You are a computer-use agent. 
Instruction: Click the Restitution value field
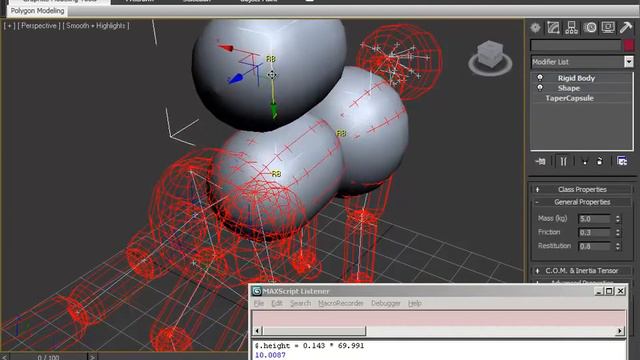tap(594, 246)
